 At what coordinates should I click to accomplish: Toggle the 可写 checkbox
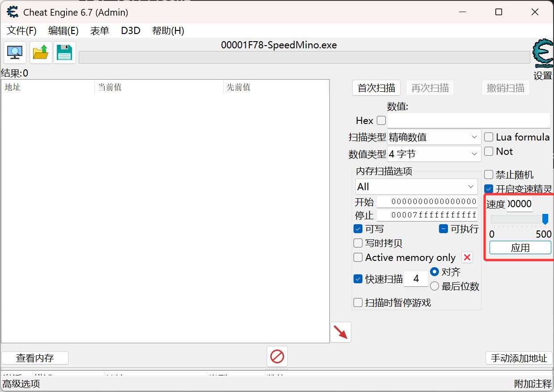[358, 229]
